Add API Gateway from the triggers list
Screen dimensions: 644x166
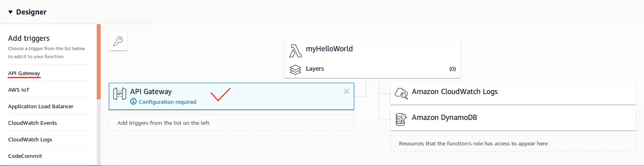pos(24,73)
